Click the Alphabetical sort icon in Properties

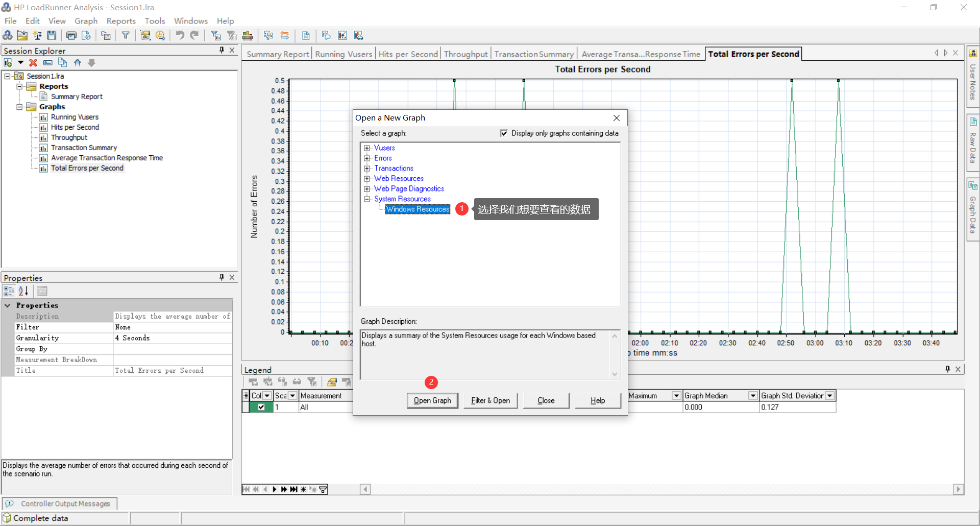pyautogui.click(x=23, y=291)
